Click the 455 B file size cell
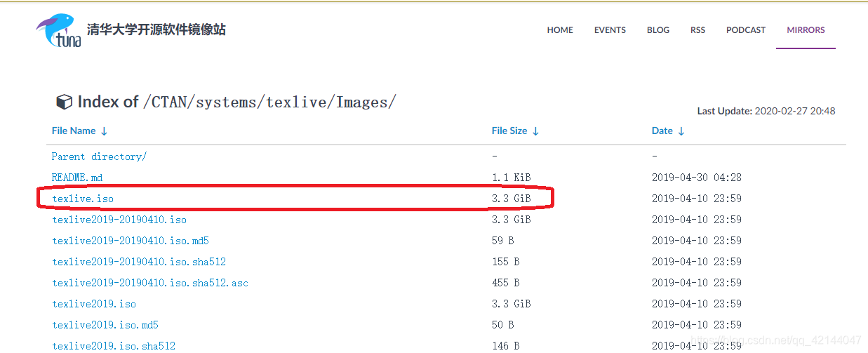Screen dimensions: 868x353 click(505, 283)
